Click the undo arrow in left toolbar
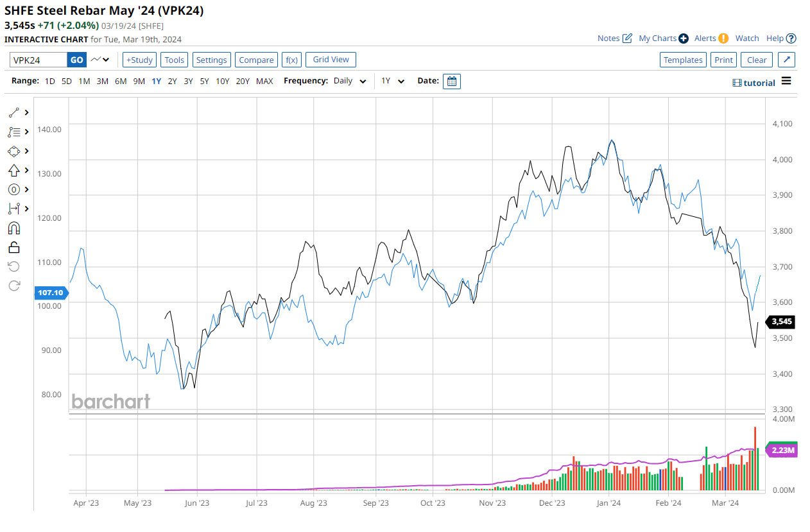Image resolution: width=810 pixels, height=532 pixels. click(x=14, y=266)
